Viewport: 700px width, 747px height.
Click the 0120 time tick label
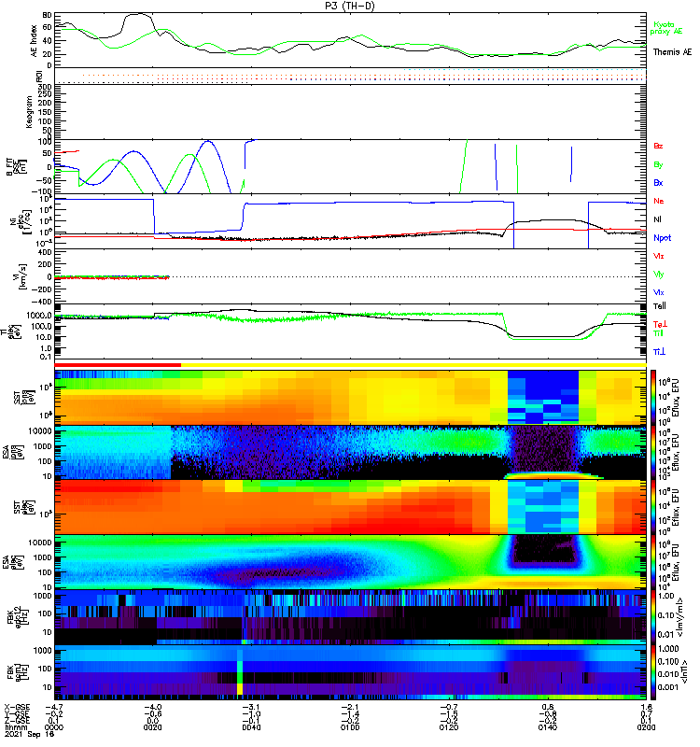(449, 727)
